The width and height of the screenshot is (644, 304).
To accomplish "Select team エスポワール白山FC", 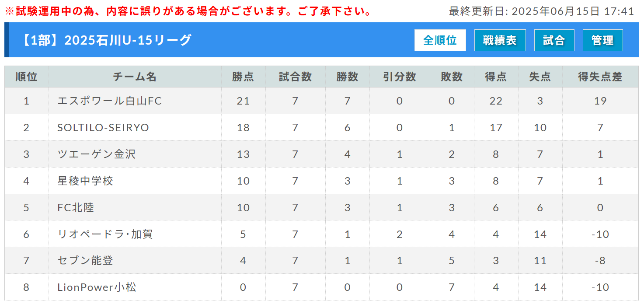I will coord(110,101).
